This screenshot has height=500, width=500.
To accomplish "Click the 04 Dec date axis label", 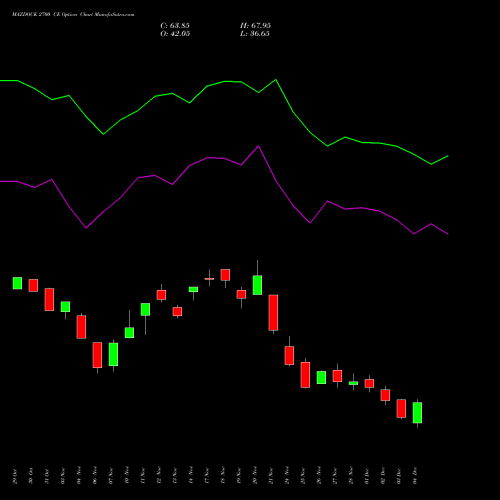I will click(x=415, y=476).
